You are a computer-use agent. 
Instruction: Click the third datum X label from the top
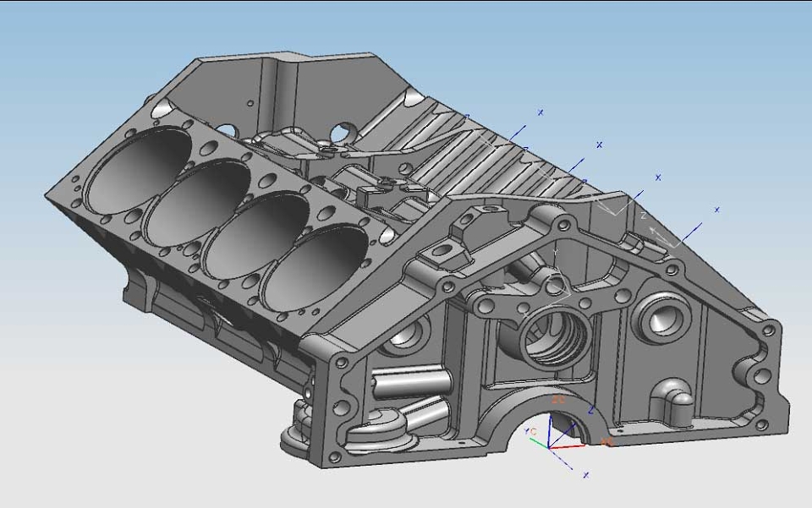coord(658,178)
